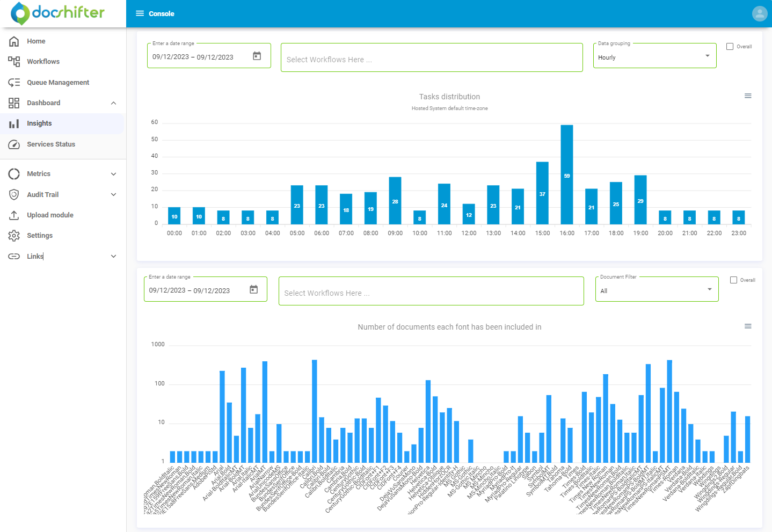The height and width of the screenshot is (532, 772).
Task: Enable Overall checkbox for Tasks distribution
Action: click(x=730, y=47)
